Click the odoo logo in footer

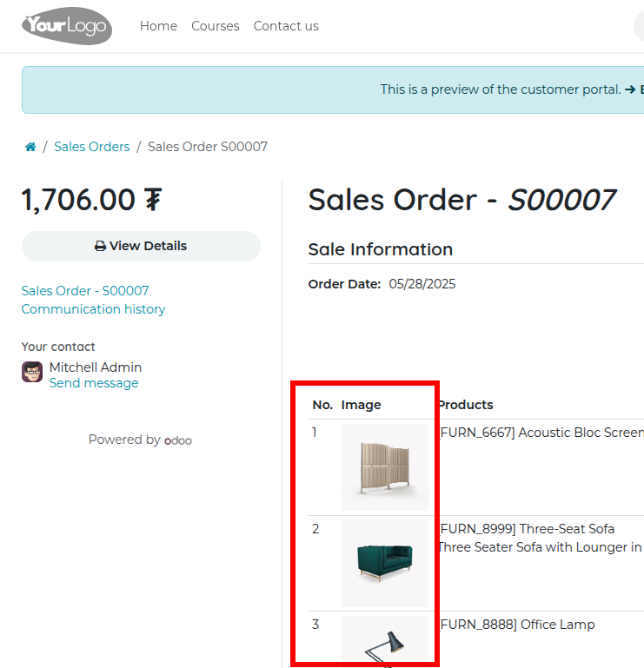coord(178,440)
